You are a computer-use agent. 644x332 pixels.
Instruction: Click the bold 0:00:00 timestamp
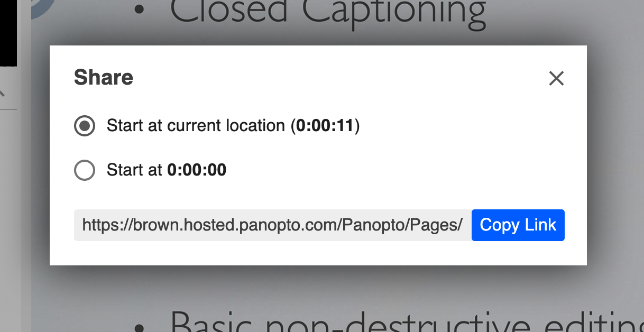pyautogui.click(x=197, y=170)
